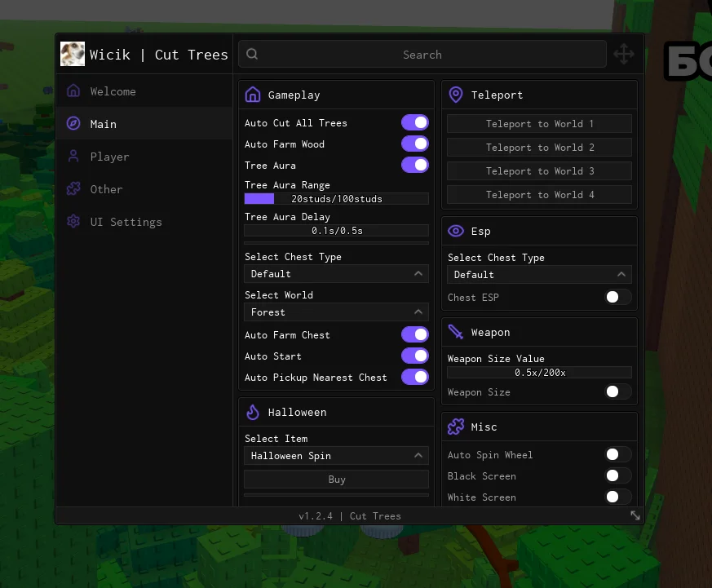Click the flame icon beside Halloween
The image size is (712, 588).
pyautogui.click(x=253, y=412)
